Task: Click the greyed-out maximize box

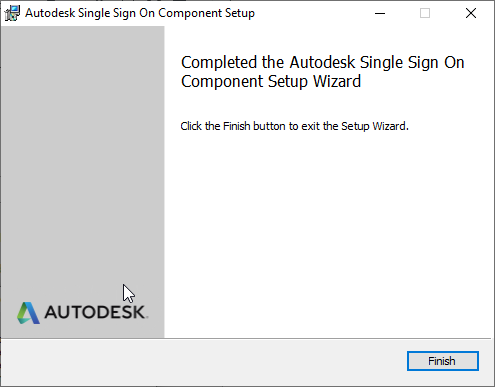Action: [425, 13]
